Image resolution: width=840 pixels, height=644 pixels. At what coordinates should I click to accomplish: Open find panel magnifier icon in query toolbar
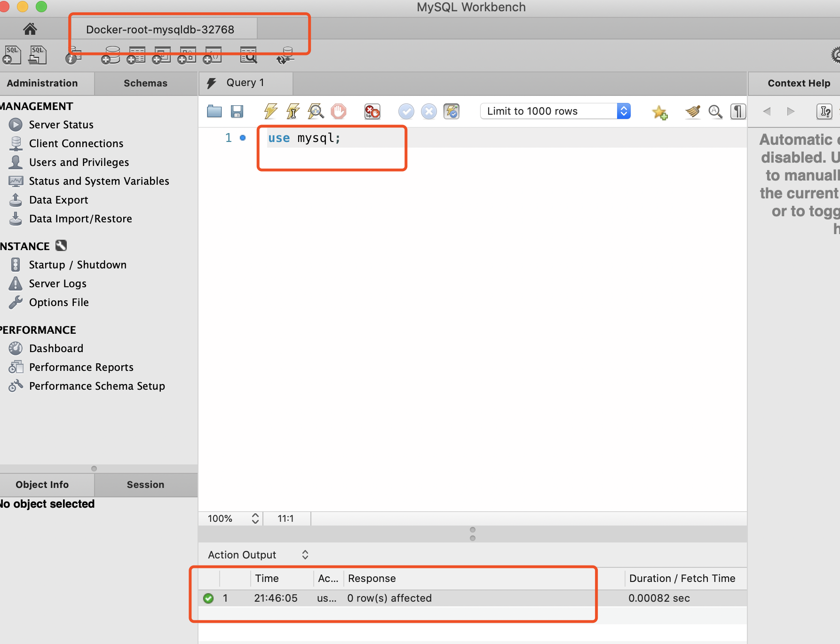click(x=715, y=111)
